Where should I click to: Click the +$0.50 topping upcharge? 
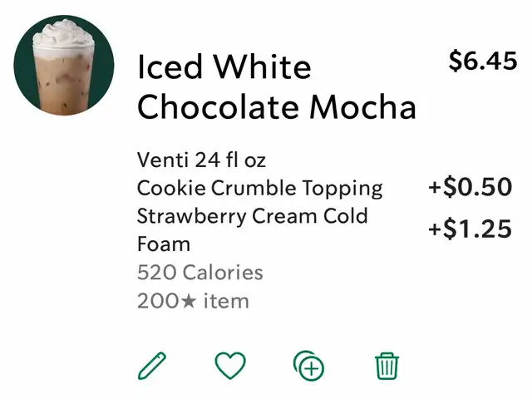(470, 188)
